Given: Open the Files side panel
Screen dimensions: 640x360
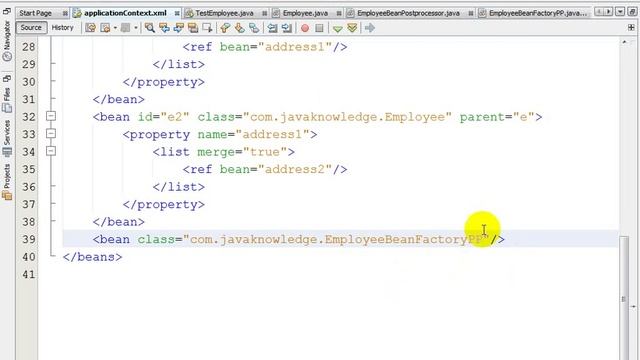Looking at the screenshot, I should click(x=7, y=100).
